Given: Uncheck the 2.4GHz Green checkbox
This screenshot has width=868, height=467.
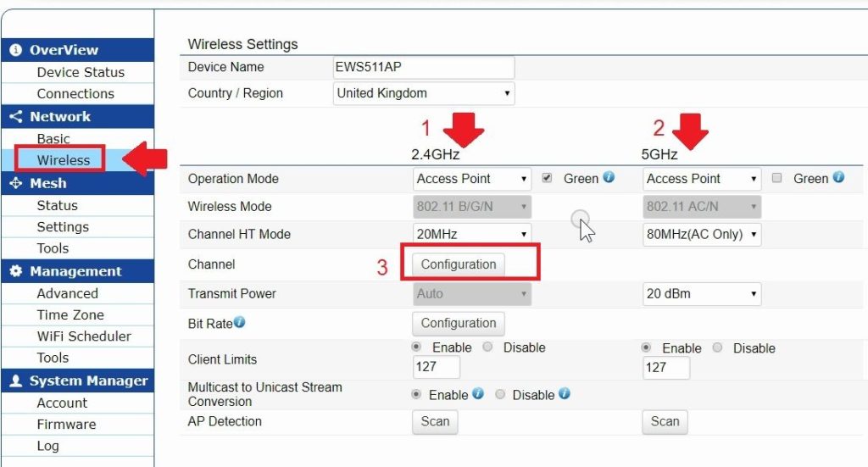Looking at the screenshot, I should coord(548,179).
